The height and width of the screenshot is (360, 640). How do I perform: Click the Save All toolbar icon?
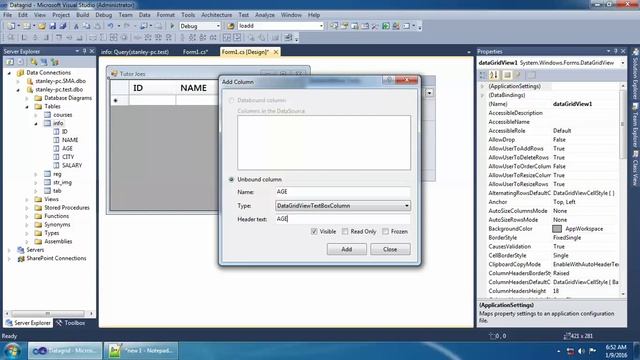[63, 26]
